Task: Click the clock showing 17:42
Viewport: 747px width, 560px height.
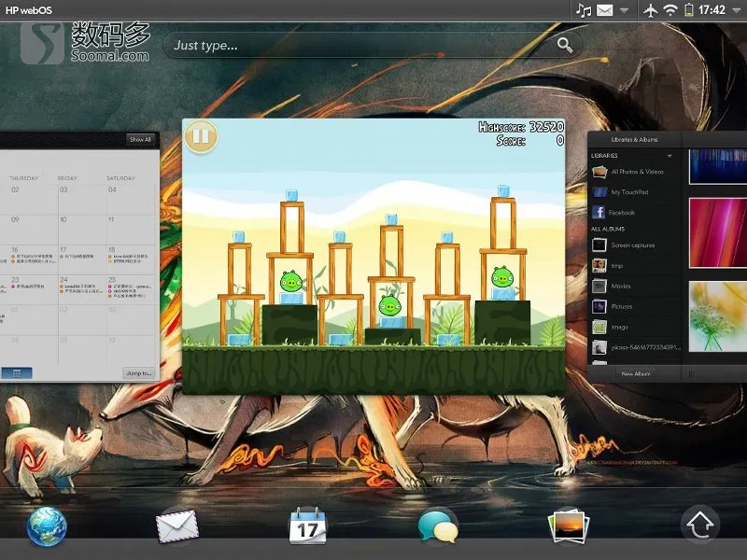Action: coord(712,10)
